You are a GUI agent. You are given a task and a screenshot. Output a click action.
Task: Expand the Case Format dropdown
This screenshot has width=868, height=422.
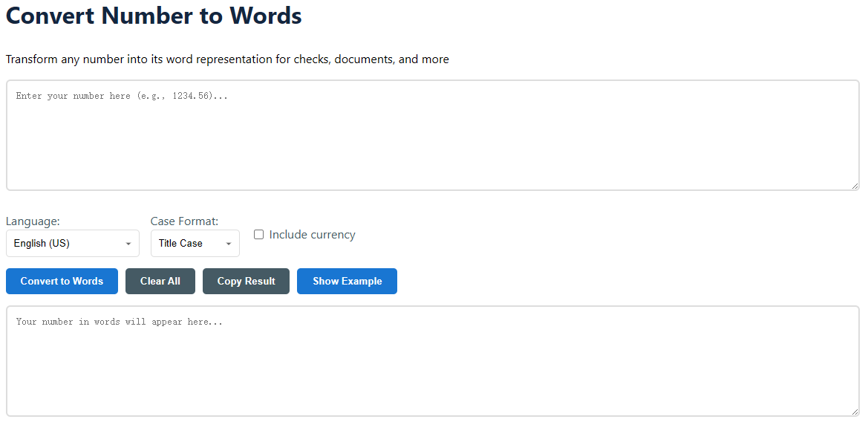pos(195,244)
